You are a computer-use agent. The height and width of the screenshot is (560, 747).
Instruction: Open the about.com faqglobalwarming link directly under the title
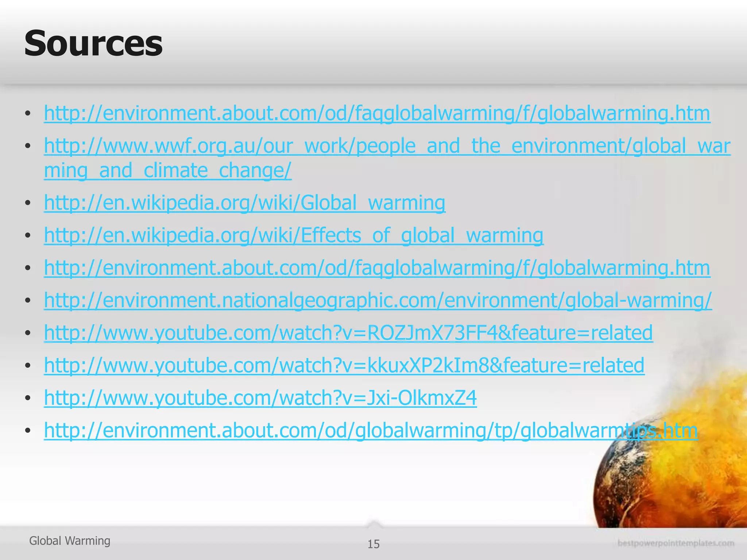click(x=377, y=113)
